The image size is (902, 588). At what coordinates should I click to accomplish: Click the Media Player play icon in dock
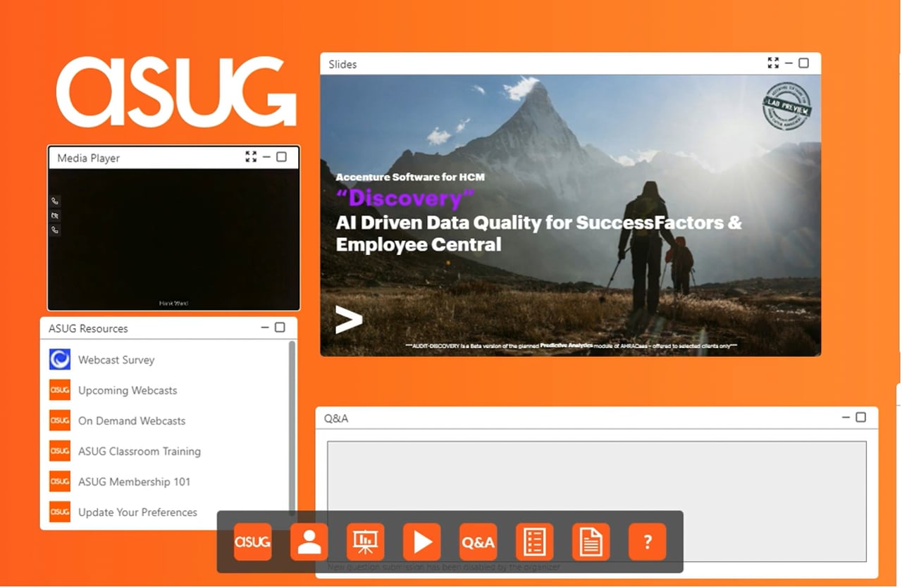tap(422, 542)
